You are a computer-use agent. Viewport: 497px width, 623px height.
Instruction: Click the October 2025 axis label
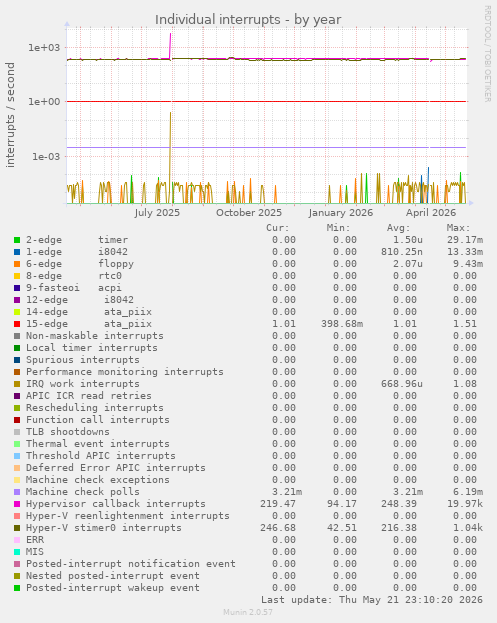point(249,213)
